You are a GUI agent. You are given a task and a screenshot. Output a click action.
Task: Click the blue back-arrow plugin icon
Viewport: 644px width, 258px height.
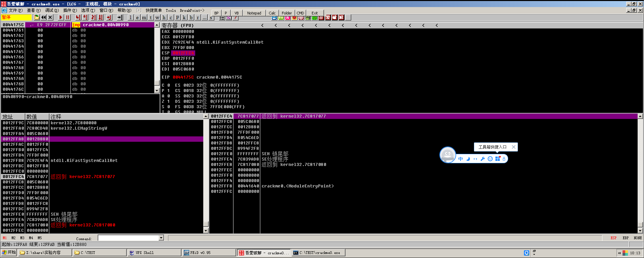click(274, 18)
